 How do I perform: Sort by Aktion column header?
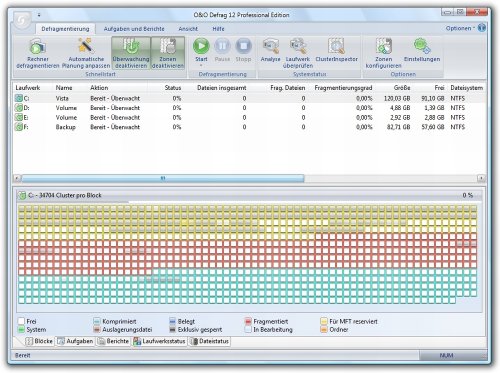pos(99,88)
